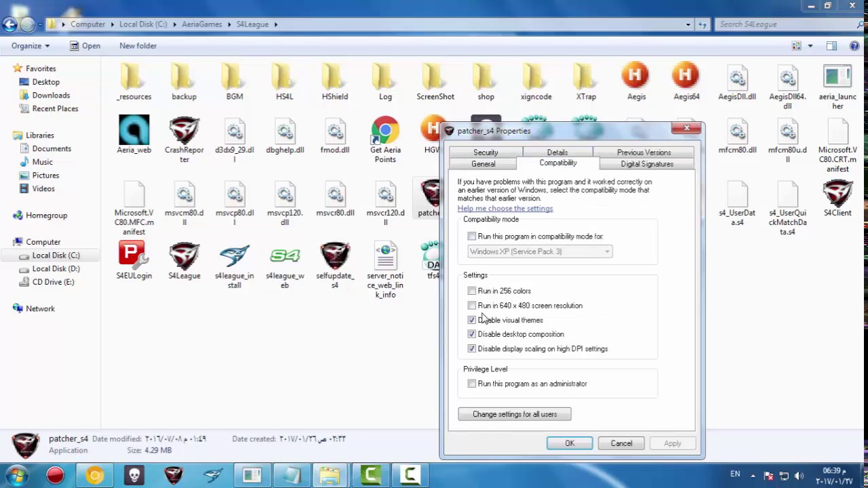Switch to the Details tab
Image resolution: width=868 pixels, height=488 pixels.
[x=557, y=152]
